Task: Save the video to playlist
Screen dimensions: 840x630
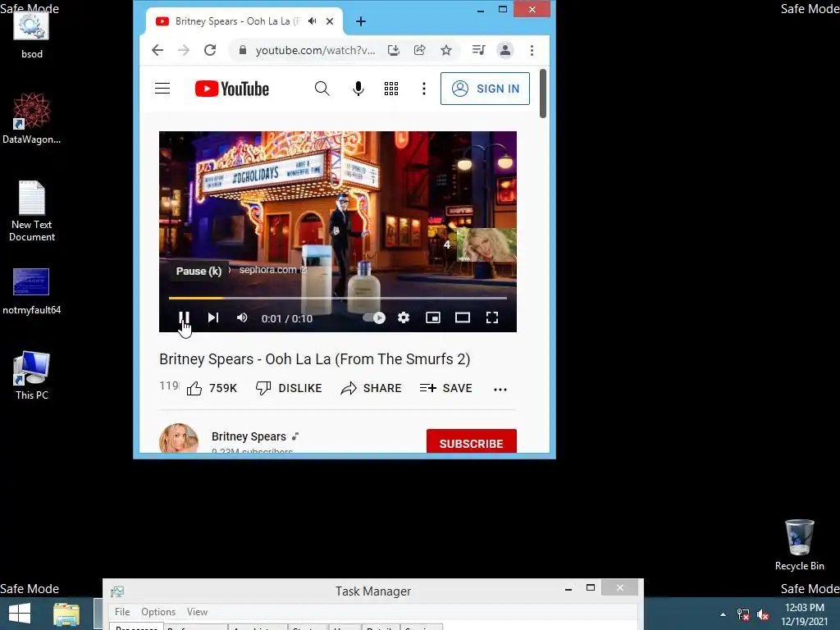Action: pyautogui.click(x=445, y=388)
